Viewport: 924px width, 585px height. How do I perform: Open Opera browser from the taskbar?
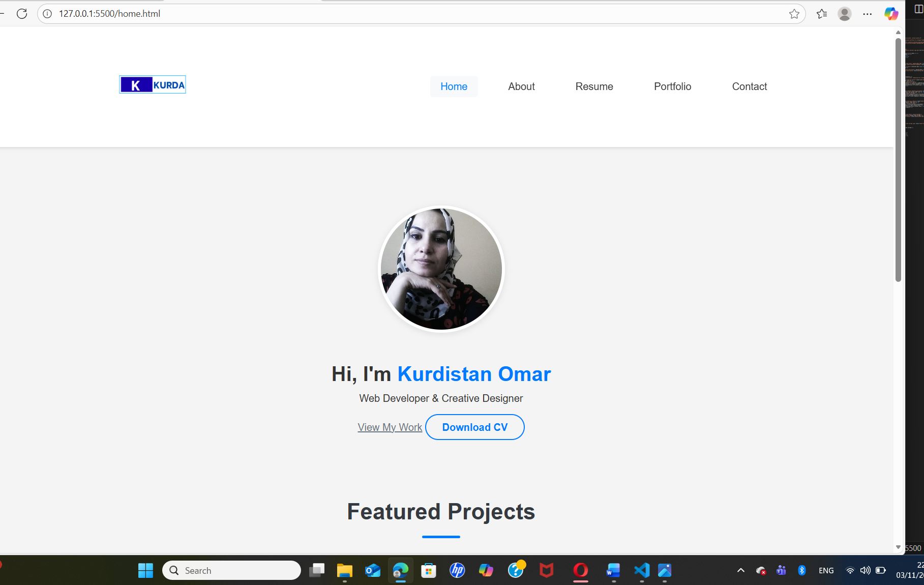coord(580,570)
